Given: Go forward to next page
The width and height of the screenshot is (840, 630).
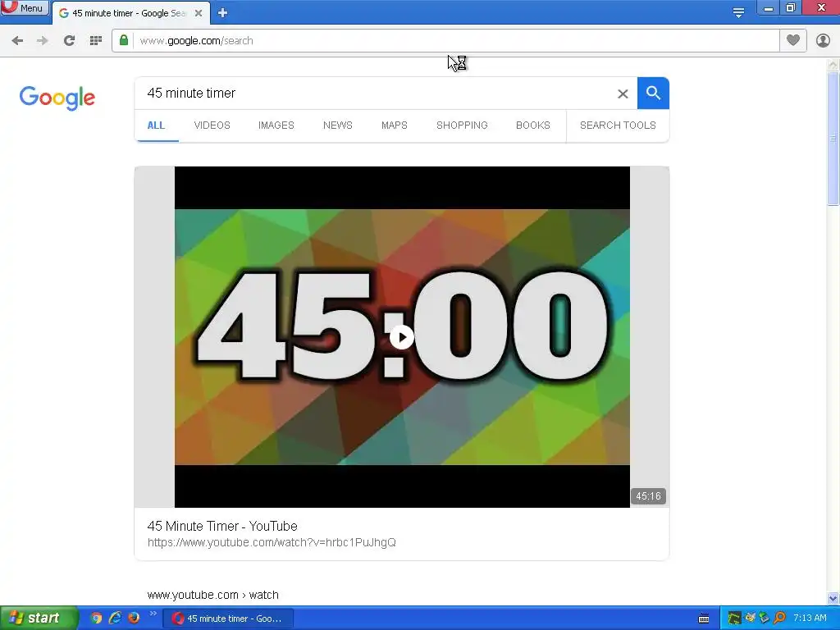Looking at the screenshot, I should tap(43, 41).
